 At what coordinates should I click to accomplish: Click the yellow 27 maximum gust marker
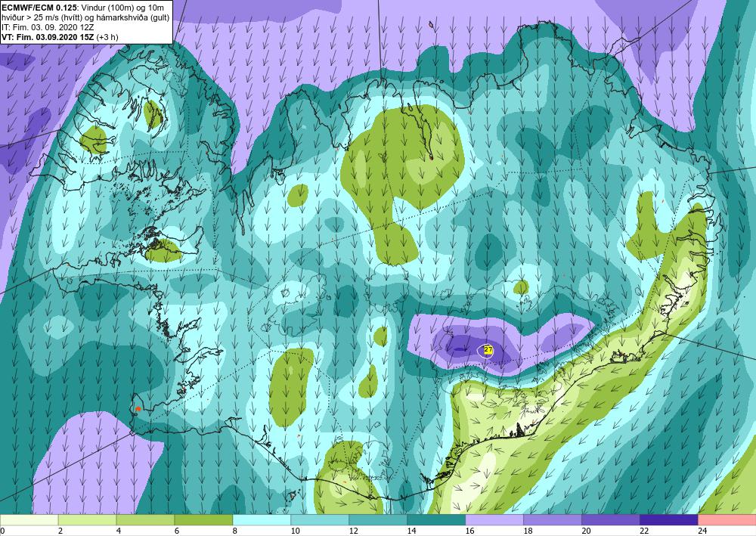(x=488, y=350)
